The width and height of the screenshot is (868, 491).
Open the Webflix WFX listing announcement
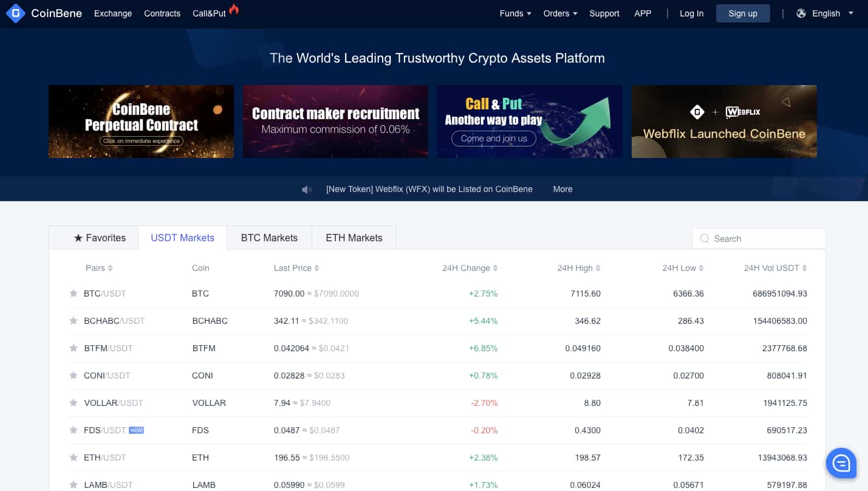[x=429, y=189]
